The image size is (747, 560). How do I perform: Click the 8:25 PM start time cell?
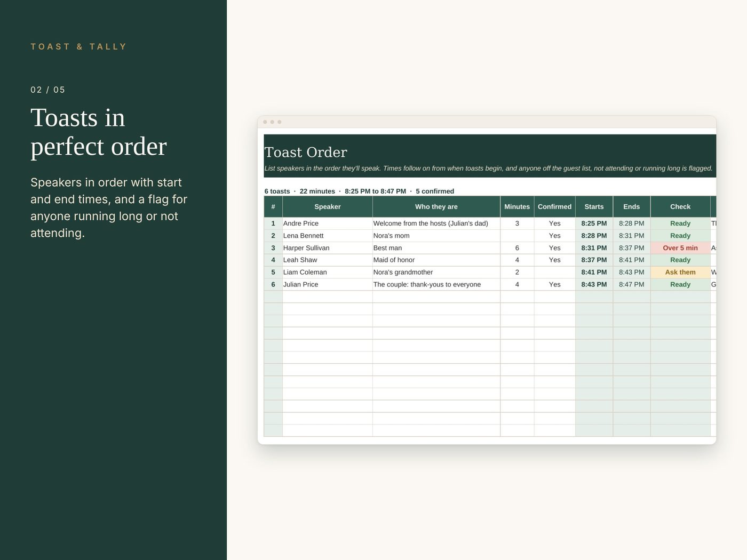coord(594,223)
